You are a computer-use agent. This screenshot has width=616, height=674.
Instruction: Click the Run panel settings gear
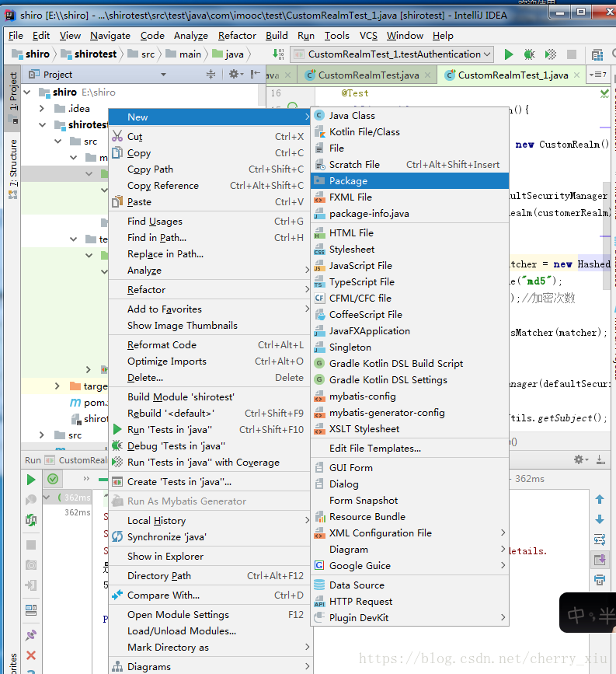579,459
